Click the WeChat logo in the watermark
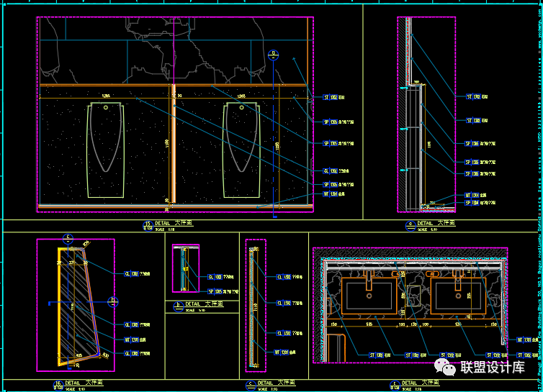Image resolution: width=543 pixels, height=392 pixels. click(x=449, y=368)
